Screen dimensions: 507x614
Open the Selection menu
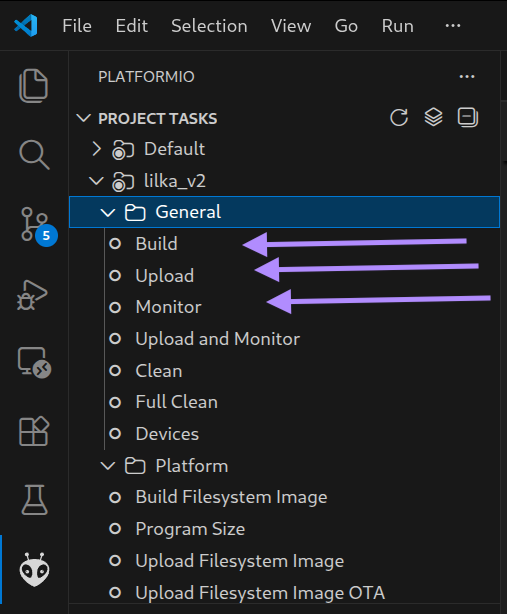coord(209,26)
